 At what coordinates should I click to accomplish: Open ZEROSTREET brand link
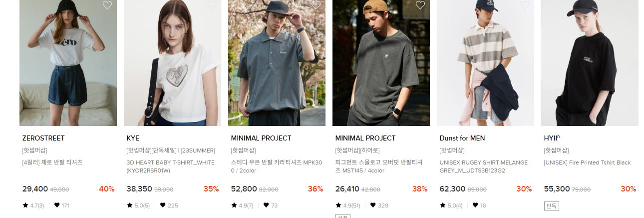coord(43,138)
